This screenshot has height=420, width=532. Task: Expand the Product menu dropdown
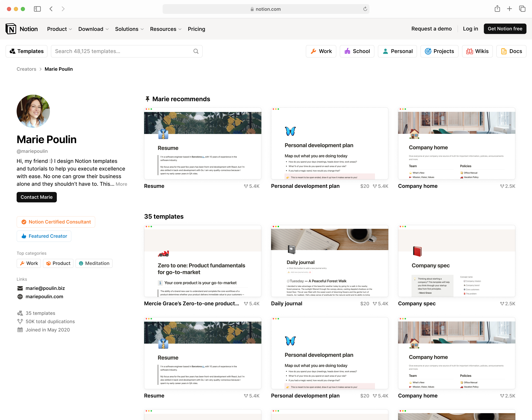click(x=59, y=29)
